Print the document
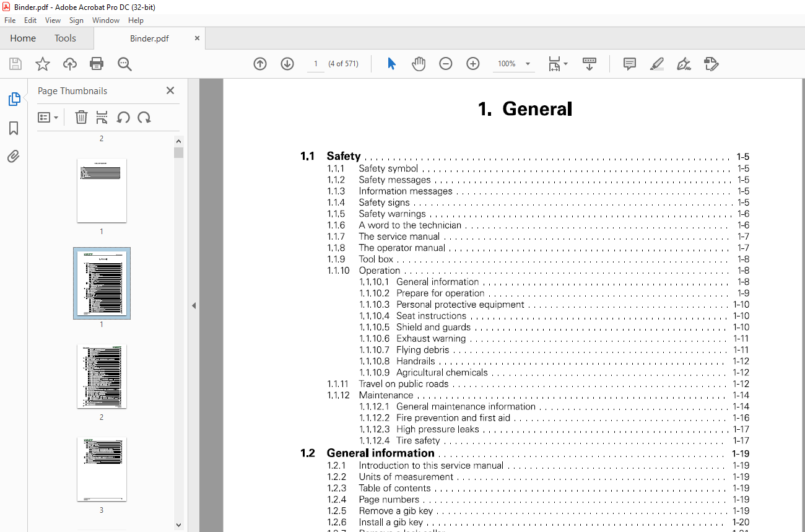The image size is (805, 532). [97, 64]
